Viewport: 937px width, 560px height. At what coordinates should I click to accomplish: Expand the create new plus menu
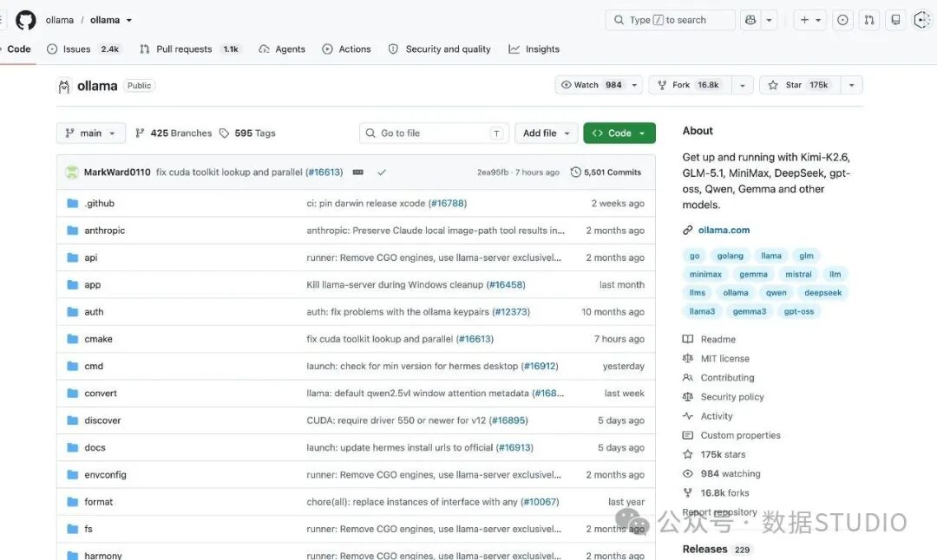click(810, 20)
